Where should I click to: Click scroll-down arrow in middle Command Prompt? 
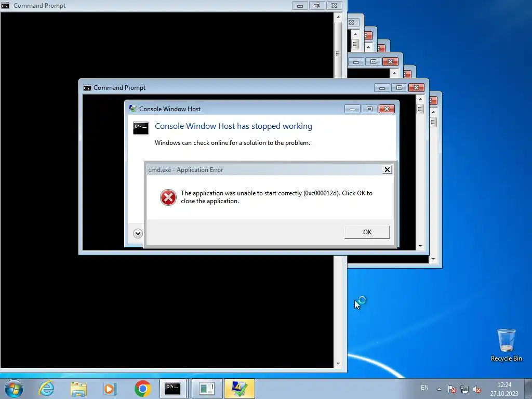tap(420, 246)
